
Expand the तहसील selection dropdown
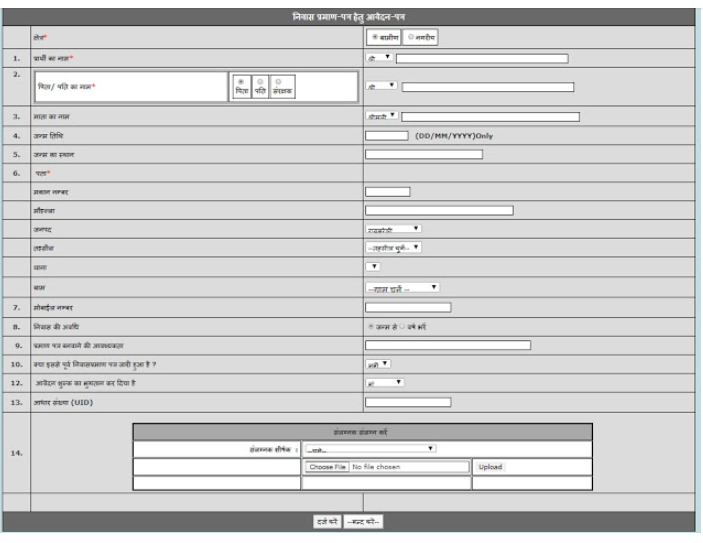[393, 247]
